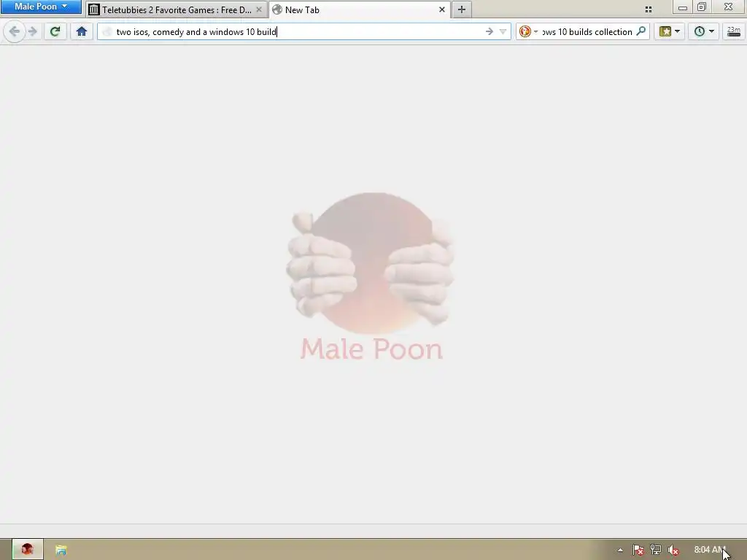Close the New Tab tab
The height and width of the screenshot is (560, 747).
point(441,9)
